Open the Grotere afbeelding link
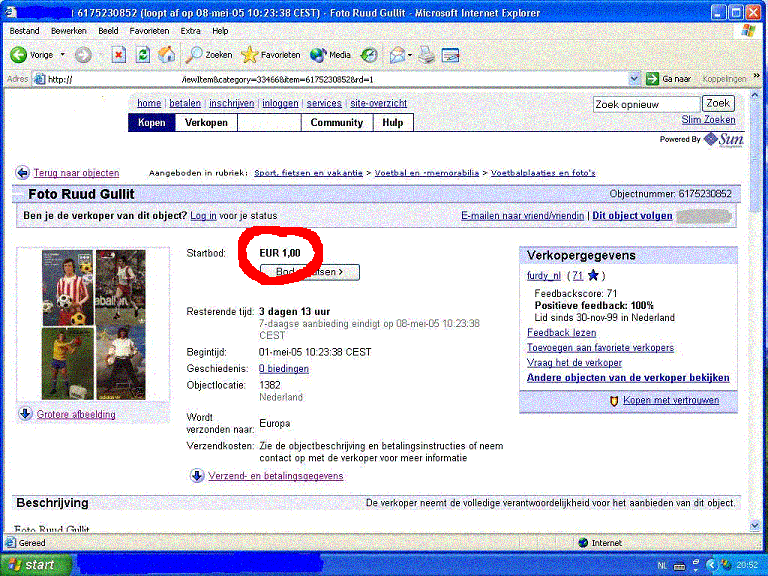Viewport: 768px width, 576px height. [76, 414]
